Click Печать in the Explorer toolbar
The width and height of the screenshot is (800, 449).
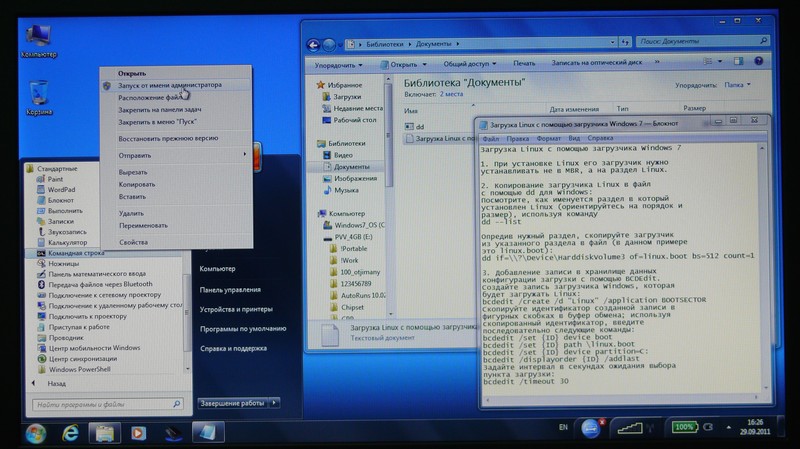click(524, 63)
